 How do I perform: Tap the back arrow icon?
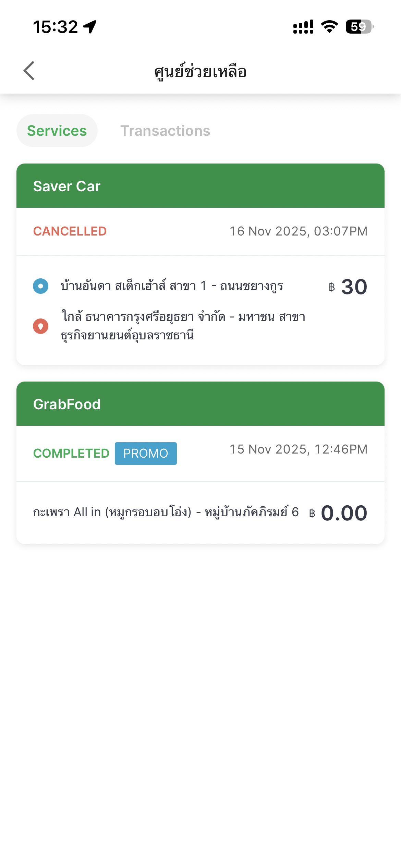point(29,71)
